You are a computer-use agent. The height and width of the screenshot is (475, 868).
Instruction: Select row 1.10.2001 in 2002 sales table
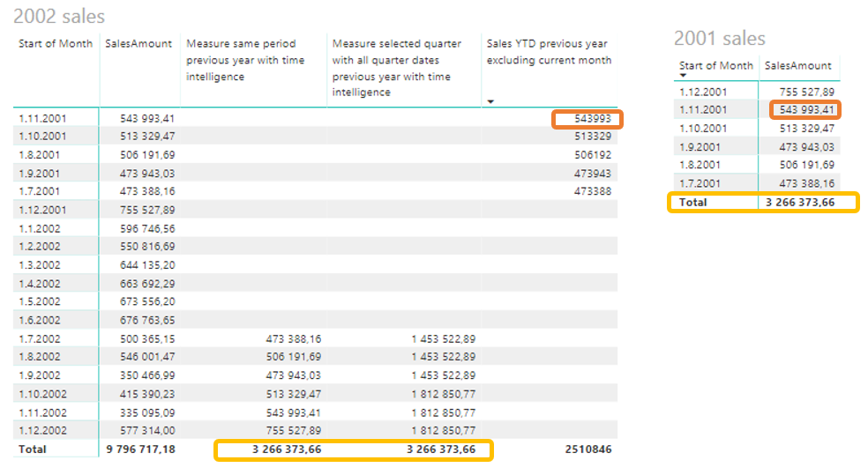315,136
